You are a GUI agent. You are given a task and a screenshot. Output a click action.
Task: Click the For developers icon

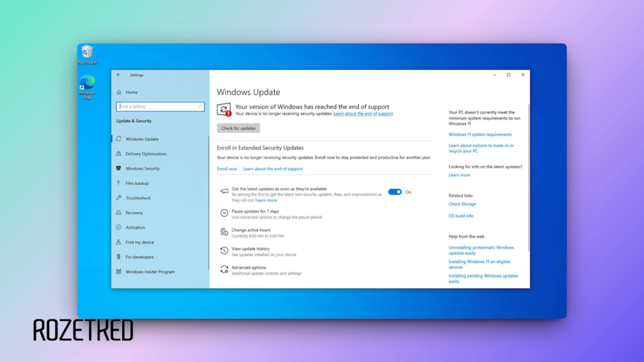click(x=119, y=257)
